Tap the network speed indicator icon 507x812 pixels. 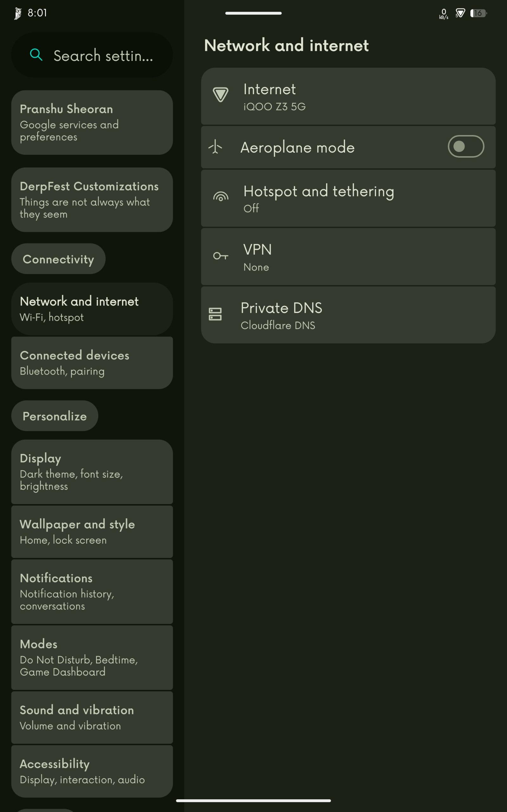click(x=444, y=14)
